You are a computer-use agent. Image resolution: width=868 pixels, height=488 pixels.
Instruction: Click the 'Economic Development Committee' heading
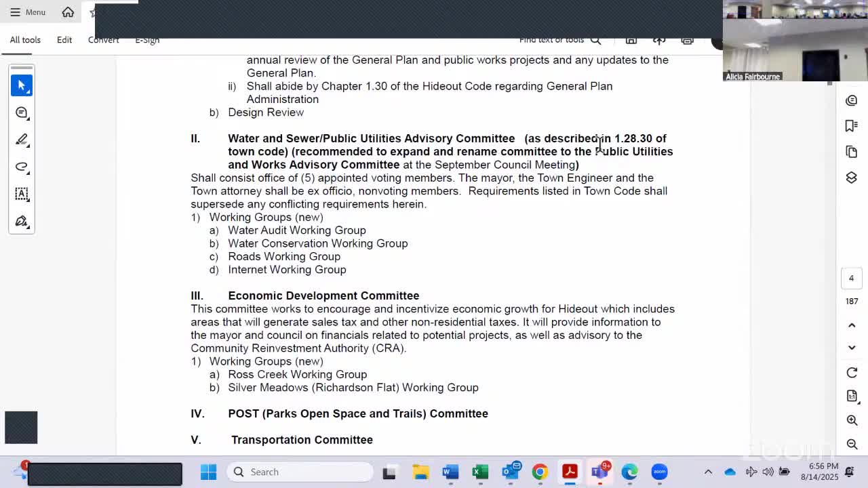(323, 296)
